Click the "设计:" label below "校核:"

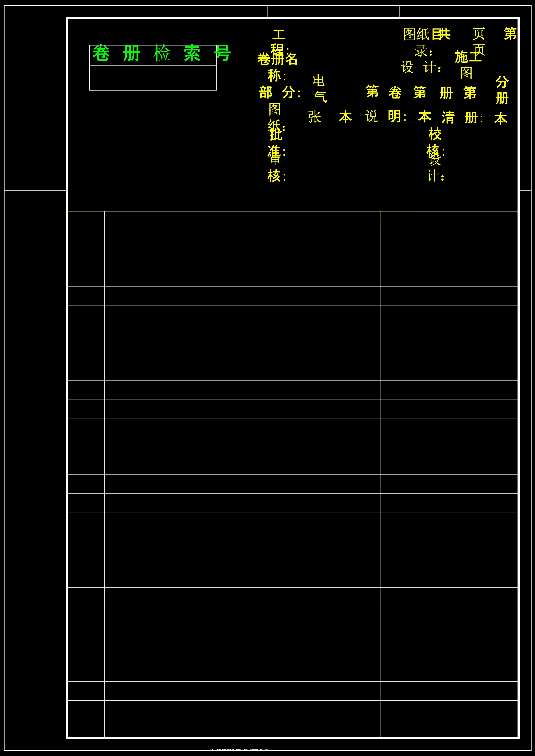(x=435, y=168)
